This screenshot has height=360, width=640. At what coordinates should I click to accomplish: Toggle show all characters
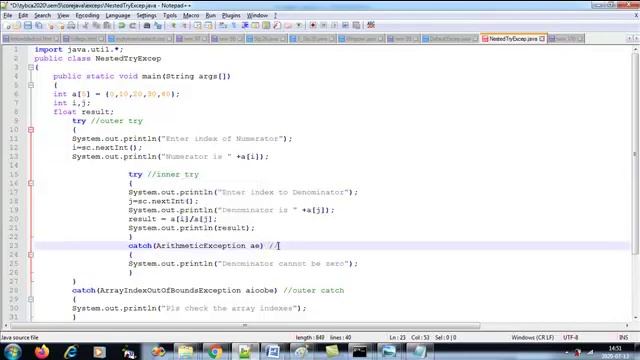(x=234, y=25)
